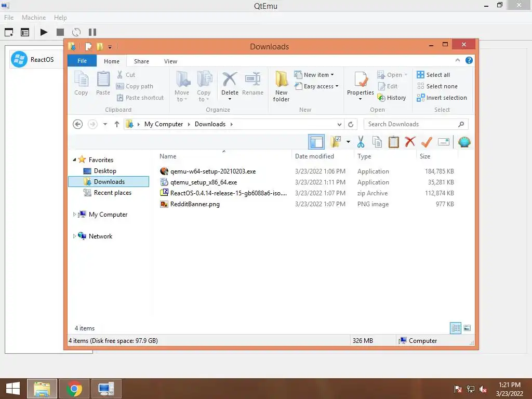Open the QtEmu Help menu
This screenshot has width=532, height=399.
[60, 17]
